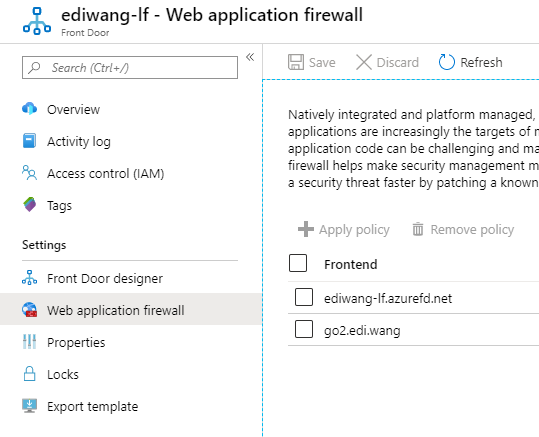Toggle the select-all Frontend header checkbox
Viewport: 539px width, 437px height.
tap(298, 263)
